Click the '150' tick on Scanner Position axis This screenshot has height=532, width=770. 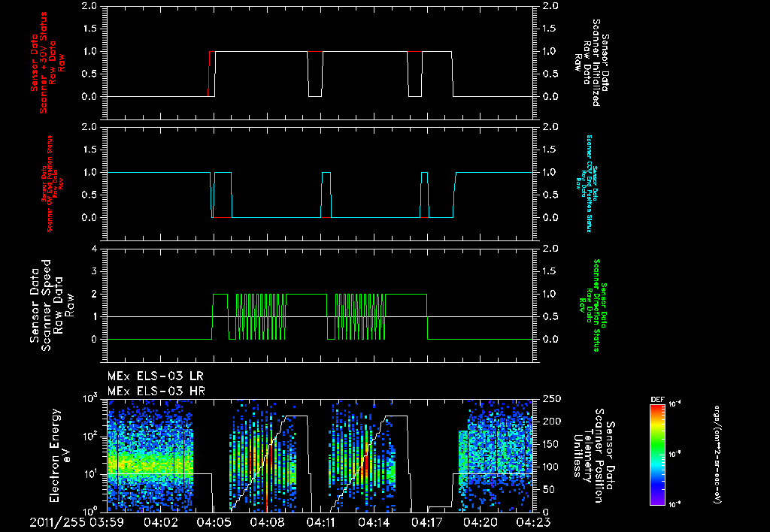point(550,443)
